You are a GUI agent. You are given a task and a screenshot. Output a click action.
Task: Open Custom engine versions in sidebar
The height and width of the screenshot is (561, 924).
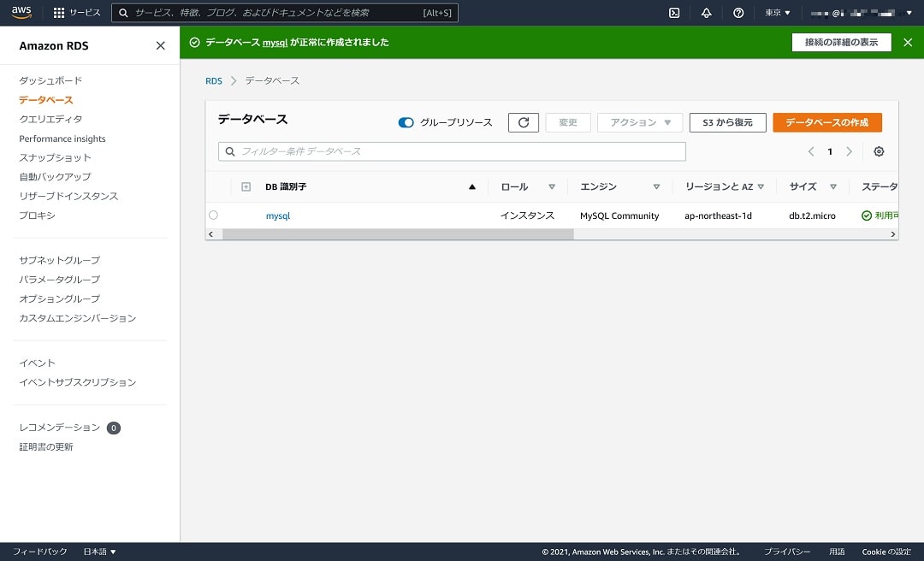click(x=78, y=318)
